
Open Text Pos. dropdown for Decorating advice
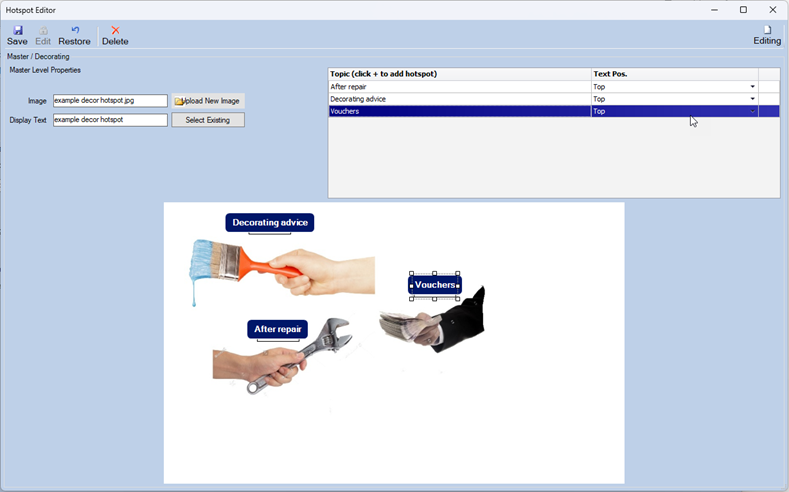point(752,99)
